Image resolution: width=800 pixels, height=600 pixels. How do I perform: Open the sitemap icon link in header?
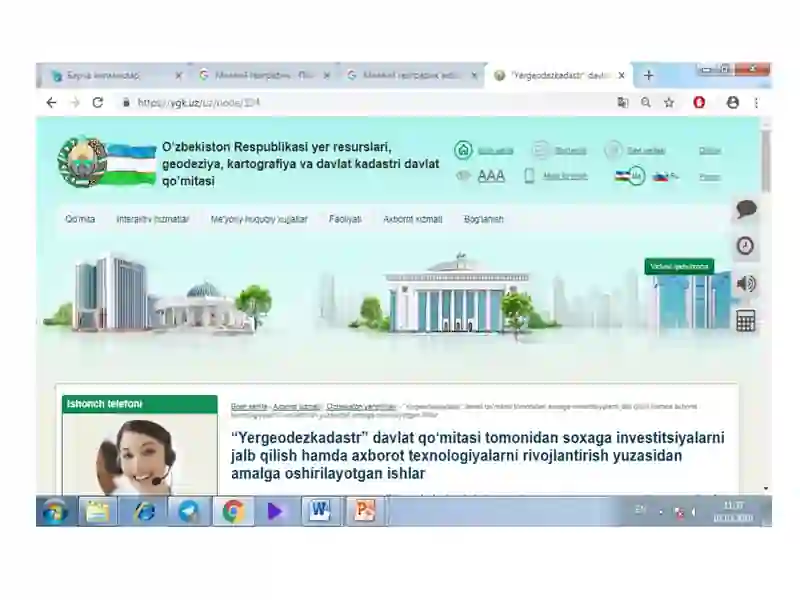(x=613, y=150)
